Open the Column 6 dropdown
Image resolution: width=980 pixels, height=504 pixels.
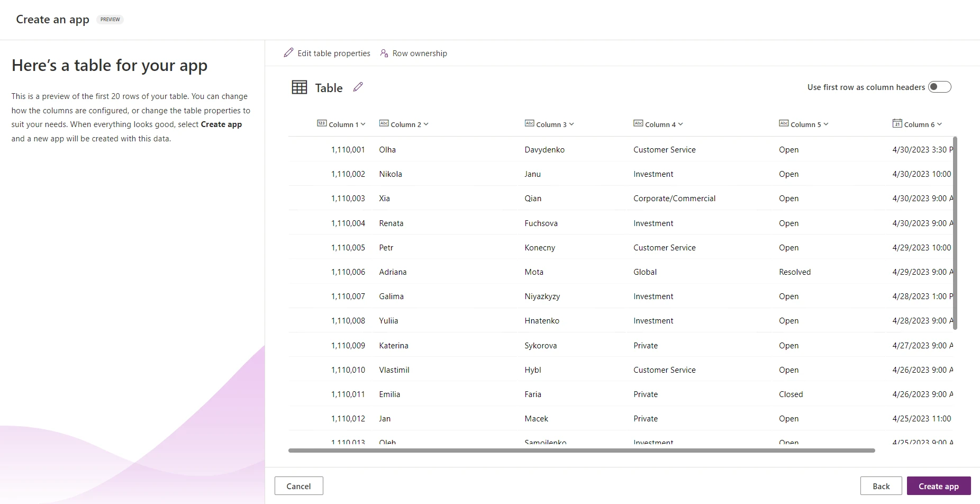pos(940,124)
